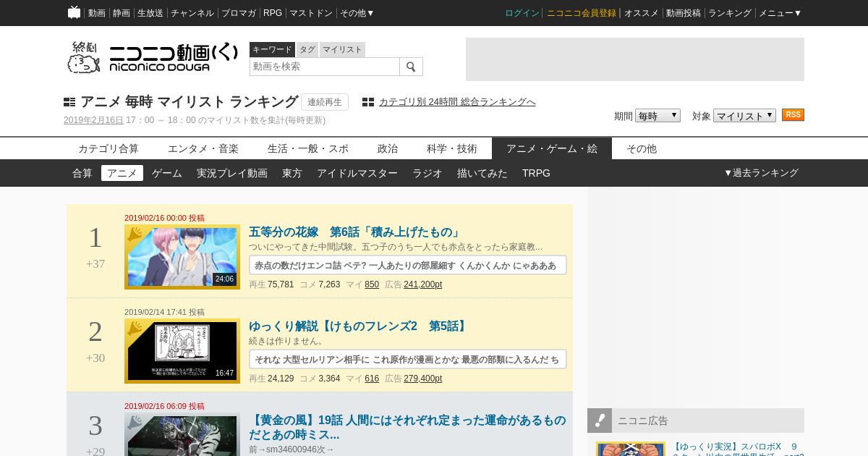Select the キーワード search tab
Image resolution: width=868 pixels, height=456 pixels.
[272, 49]
